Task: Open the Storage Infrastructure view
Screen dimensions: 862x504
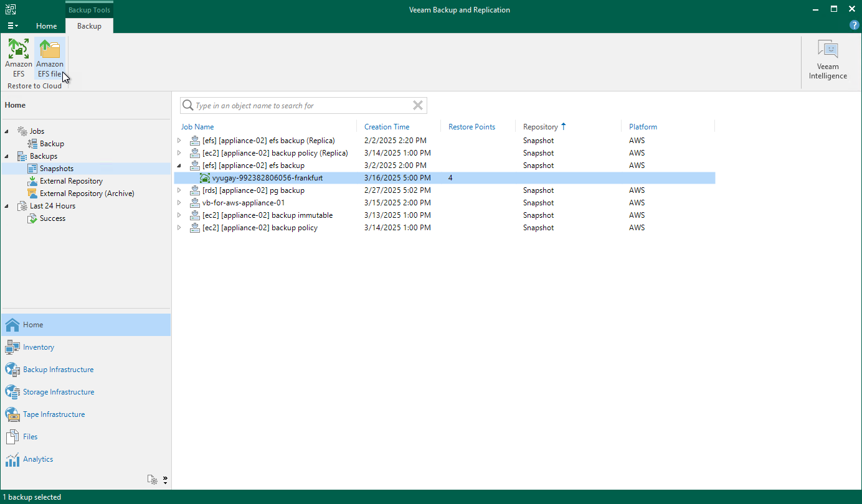Action: click(x=86, y=392)
